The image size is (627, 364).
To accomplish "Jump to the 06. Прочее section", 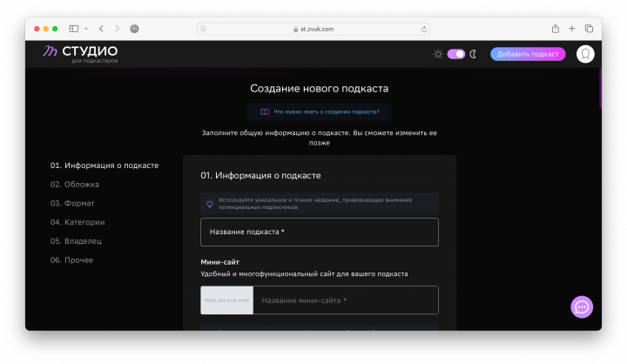I will click(x=71, y=260).
